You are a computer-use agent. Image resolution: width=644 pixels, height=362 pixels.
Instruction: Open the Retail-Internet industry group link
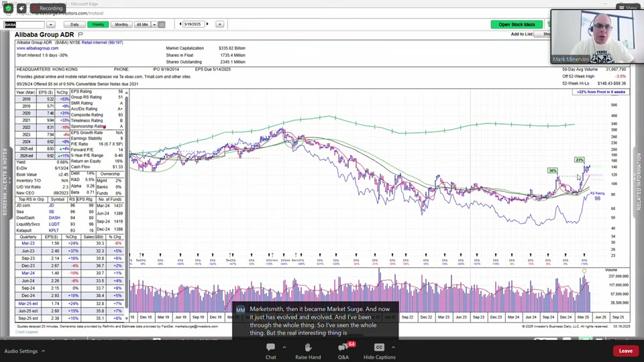(102, 42)
